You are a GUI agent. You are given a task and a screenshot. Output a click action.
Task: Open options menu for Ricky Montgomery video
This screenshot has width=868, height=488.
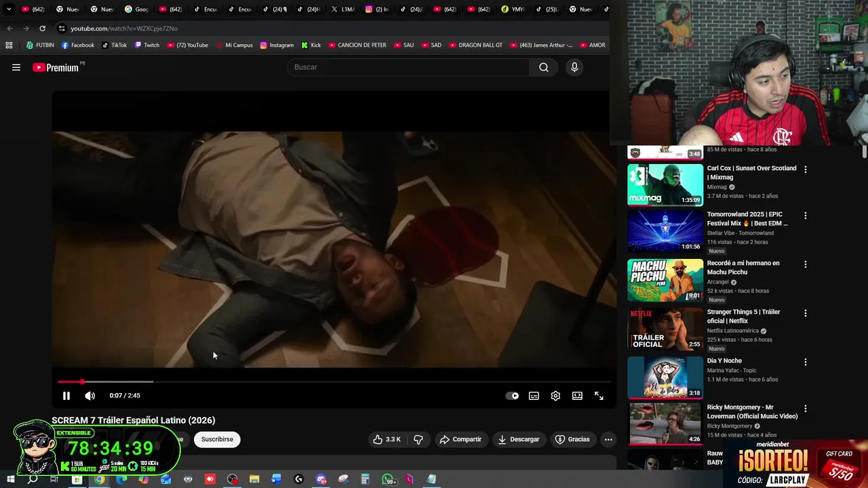806,409
